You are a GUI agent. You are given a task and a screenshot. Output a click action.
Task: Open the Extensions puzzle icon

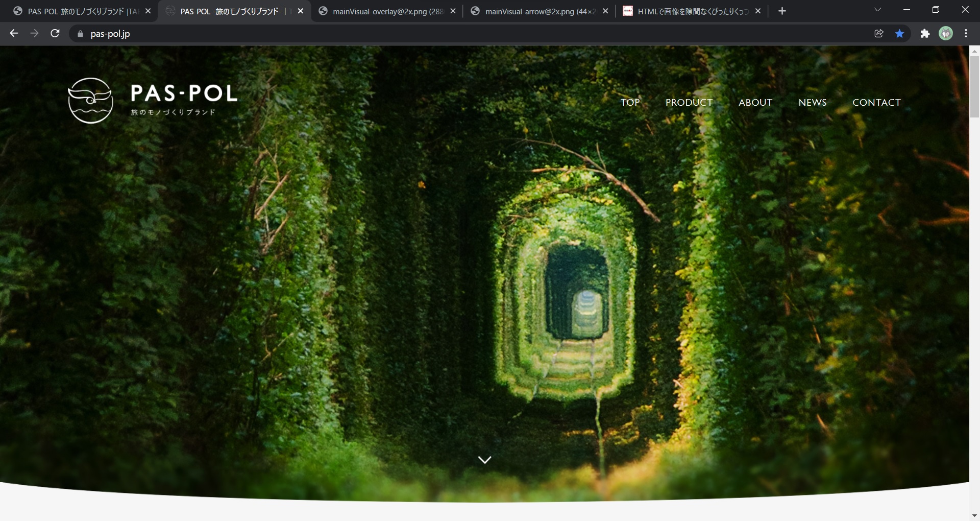pyautogui.click(x=925, y=34)
